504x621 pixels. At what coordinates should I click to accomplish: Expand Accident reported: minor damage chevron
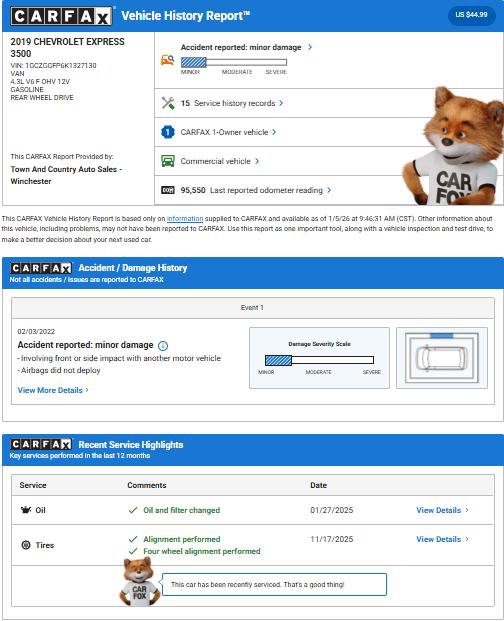click(x=310, y=47)
